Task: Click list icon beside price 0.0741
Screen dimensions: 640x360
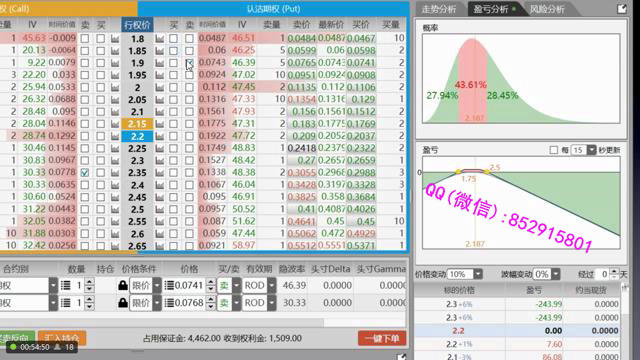Action: click(169, 285)
